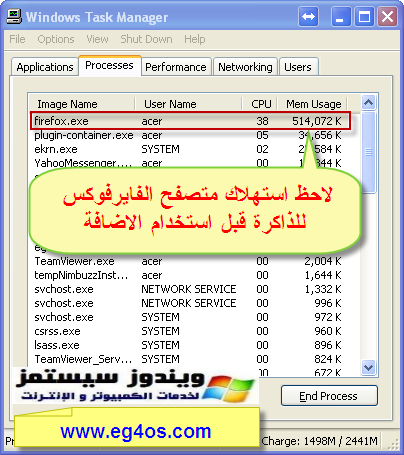
Task: Minimize the Task Manager window
Action: point(341,16)
